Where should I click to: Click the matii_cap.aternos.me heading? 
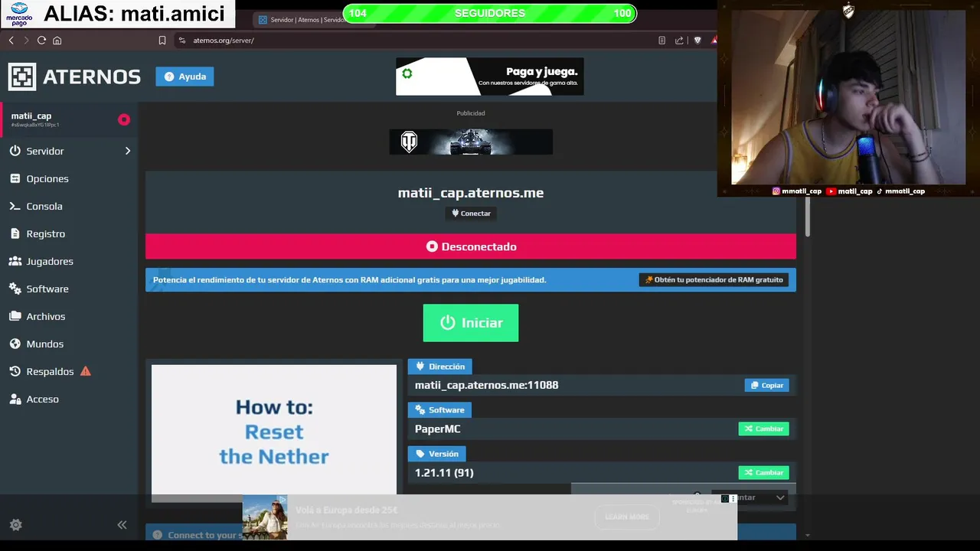coord(471,193)
